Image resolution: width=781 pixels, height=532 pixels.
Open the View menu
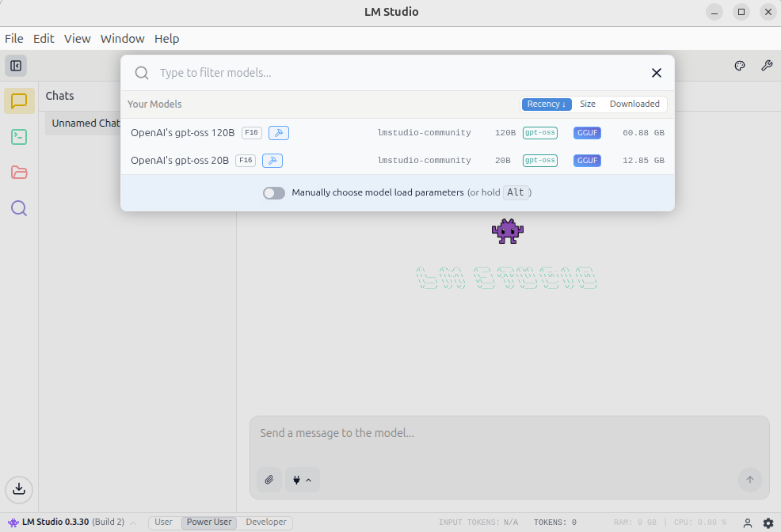click(78, 39)
